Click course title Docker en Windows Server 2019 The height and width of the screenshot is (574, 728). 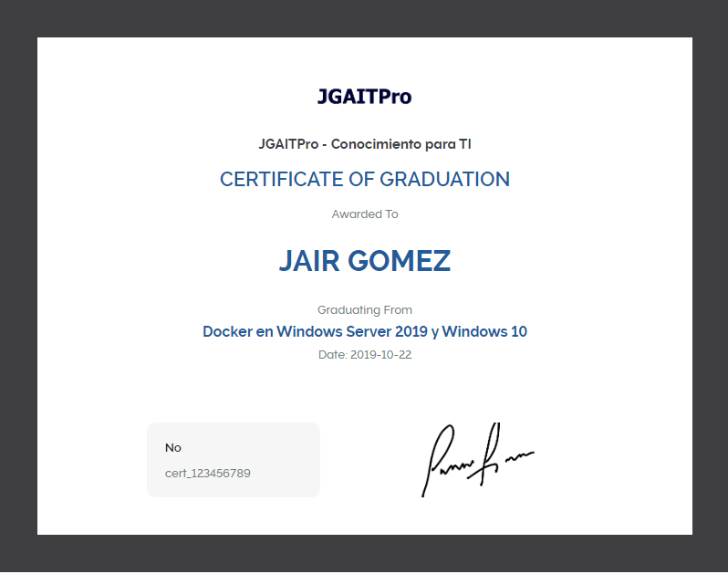365,331
